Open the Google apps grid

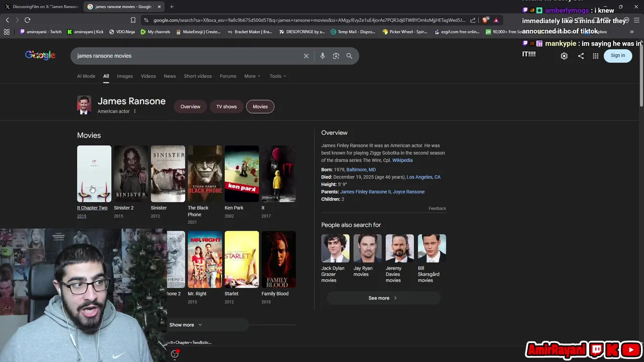(x=596, y=56)
